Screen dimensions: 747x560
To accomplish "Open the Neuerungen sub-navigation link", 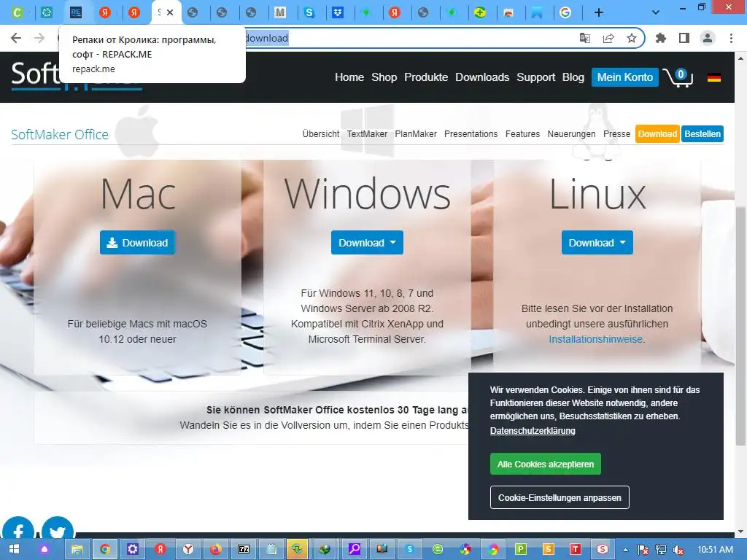I will [x=571, y=134].
